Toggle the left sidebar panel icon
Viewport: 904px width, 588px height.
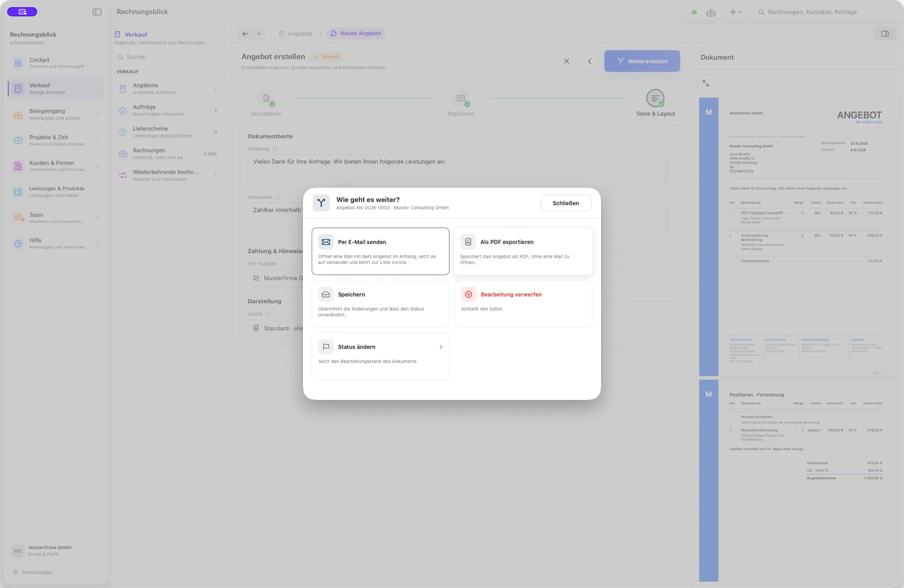97,12
